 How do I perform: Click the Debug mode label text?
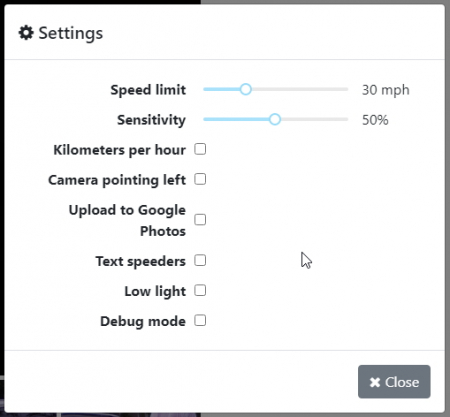(143, 321)
